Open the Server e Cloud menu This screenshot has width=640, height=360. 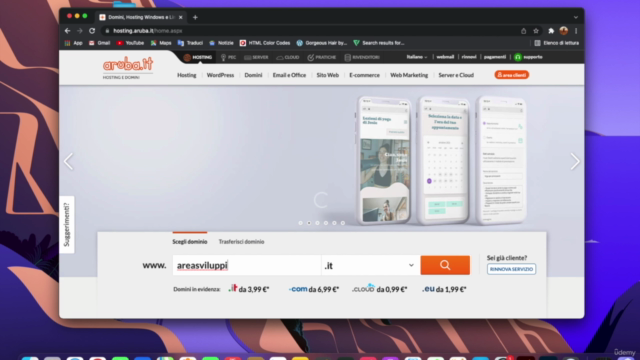(456, 75)
